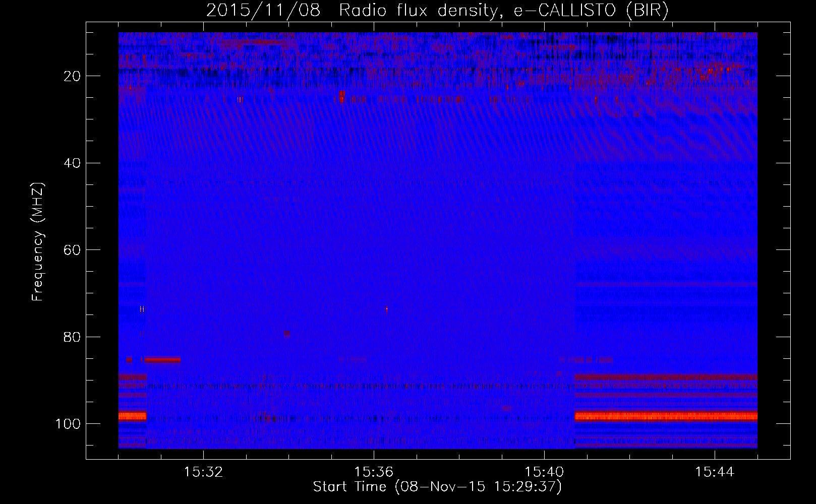This screenshot has width=816, height=504.
Task: Click the 15:36 time tick label
Action: click(x=374, y=472)
